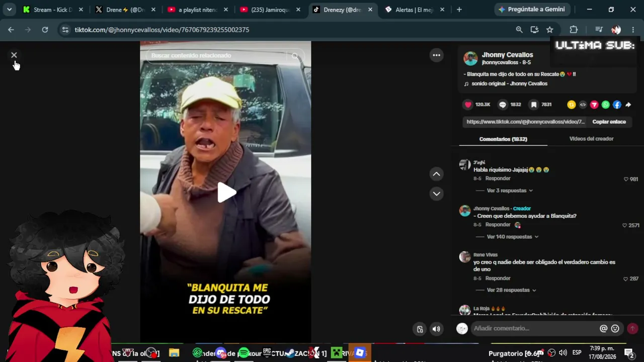The image size is (644, 362).
Task: Share the video to Facebook
Action: point(617,105)
